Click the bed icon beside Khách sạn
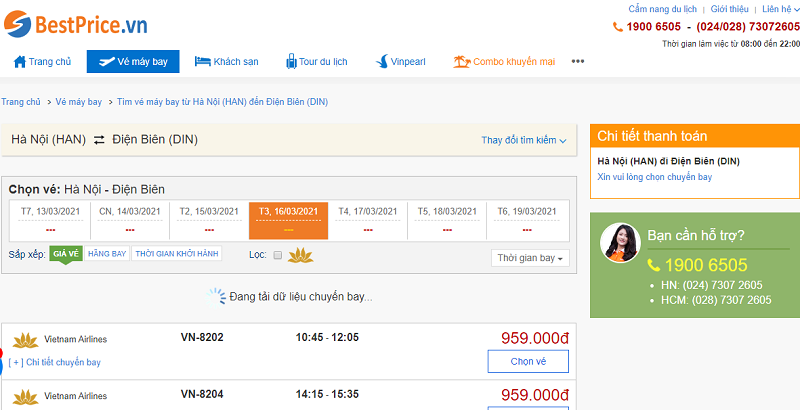The height and width of the screenshot is (410, 800). [x=203, y=62]
